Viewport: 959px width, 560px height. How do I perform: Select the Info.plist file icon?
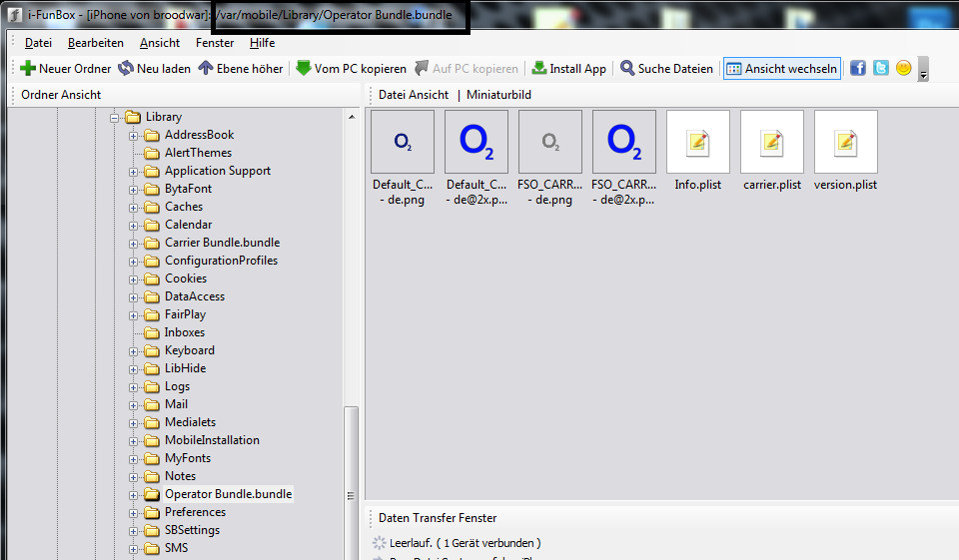pyautogui.click(x=698, y=142)
